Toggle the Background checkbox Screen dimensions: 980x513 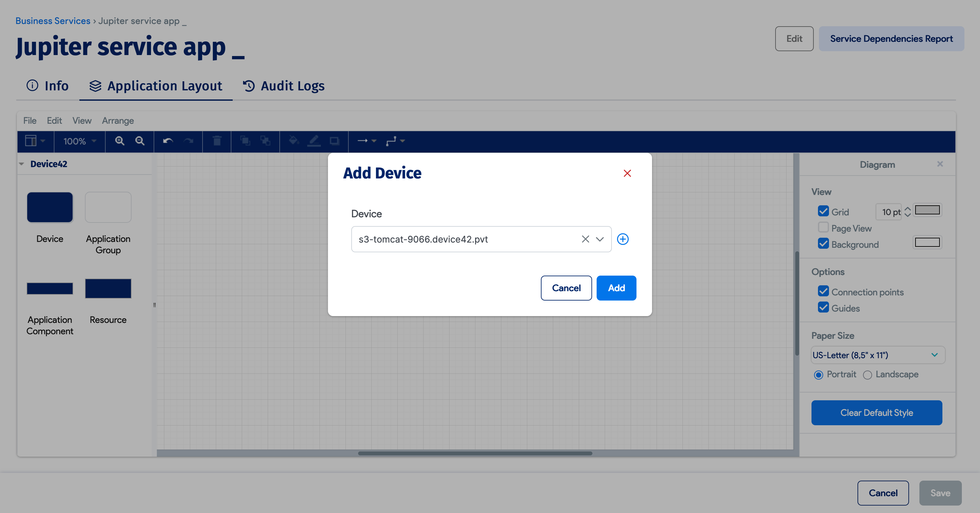click(823, 243)
